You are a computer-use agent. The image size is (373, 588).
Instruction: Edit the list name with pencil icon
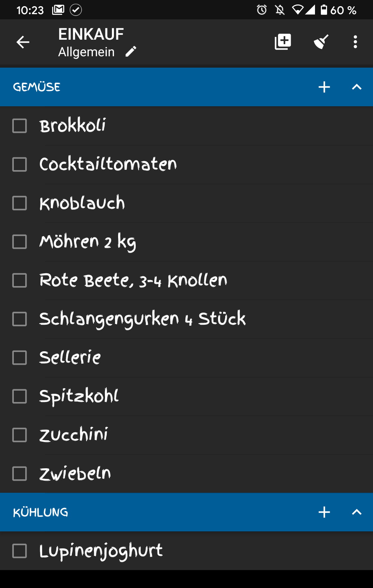coord(131,52)
